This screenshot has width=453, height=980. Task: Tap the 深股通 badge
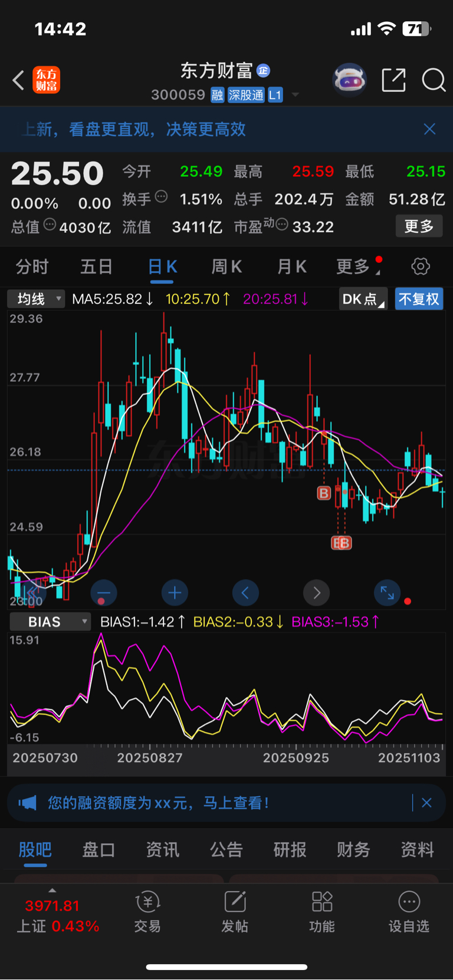246,95
